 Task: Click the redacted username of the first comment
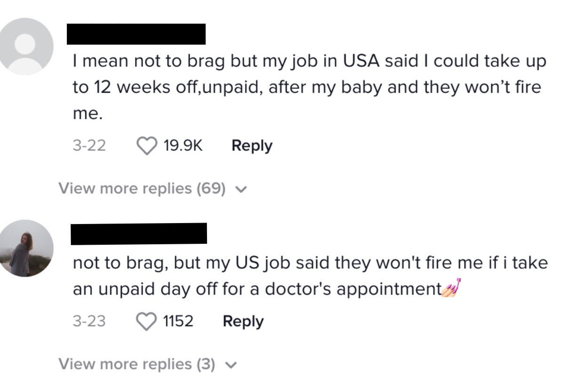click(136, 33)
